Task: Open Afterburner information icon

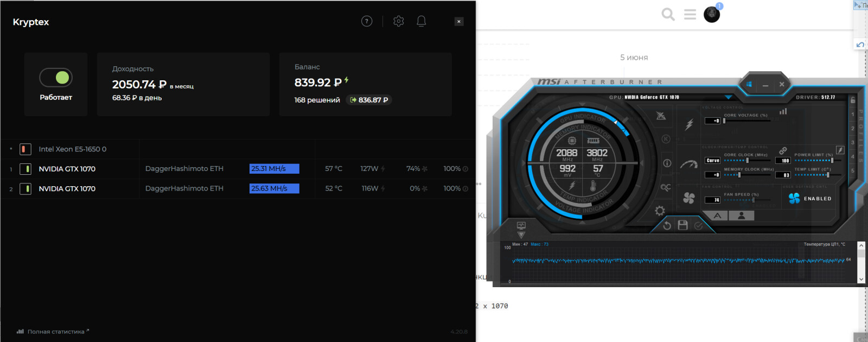Action: tap(667, 163)
